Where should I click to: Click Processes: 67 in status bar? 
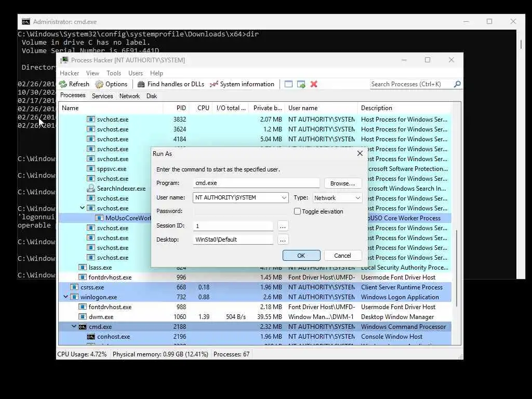click(x=231, y=354)
